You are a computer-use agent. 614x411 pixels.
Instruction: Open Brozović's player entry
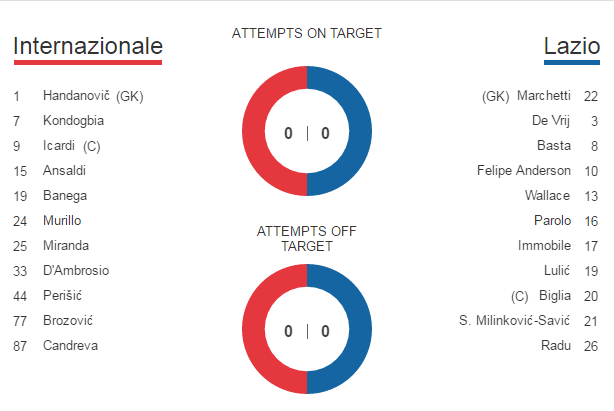tap(69, 321)
